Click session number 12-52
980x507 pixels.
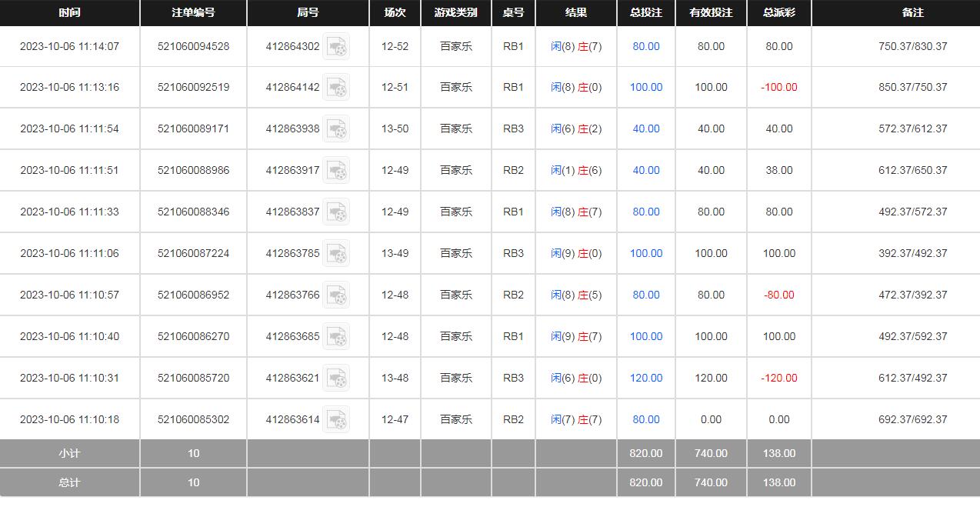(x=395, y=46)
